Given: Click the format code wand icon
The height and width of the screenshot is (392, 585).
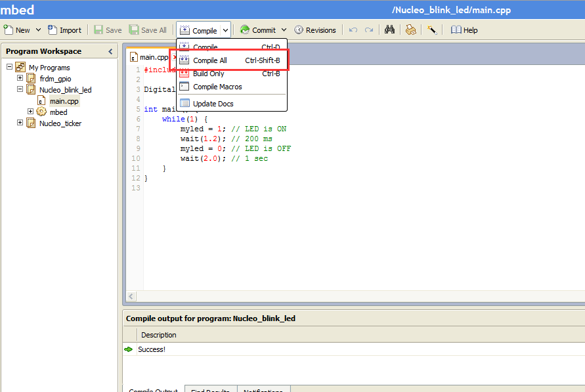Looking at the screenshot, I should pos(432,30).
